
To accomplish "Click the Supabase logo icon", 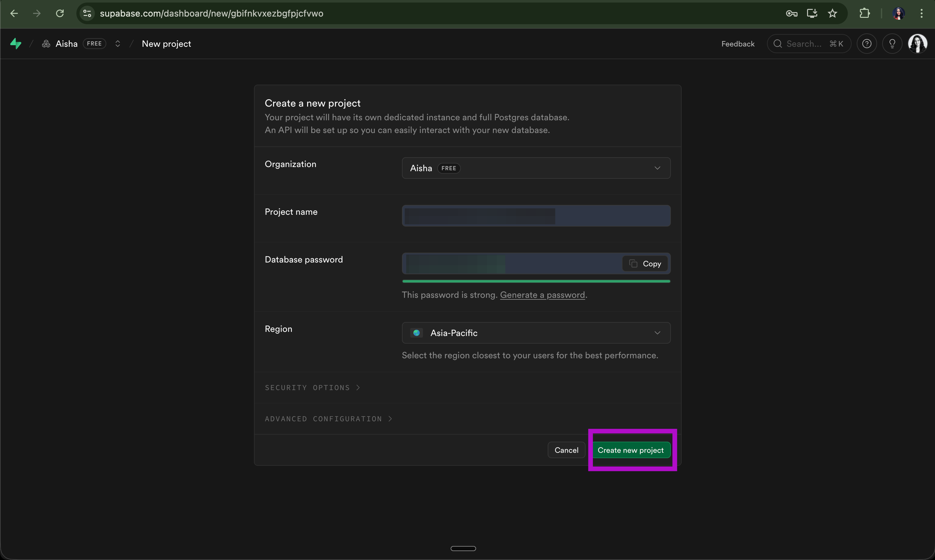I will tap(16, 44).
